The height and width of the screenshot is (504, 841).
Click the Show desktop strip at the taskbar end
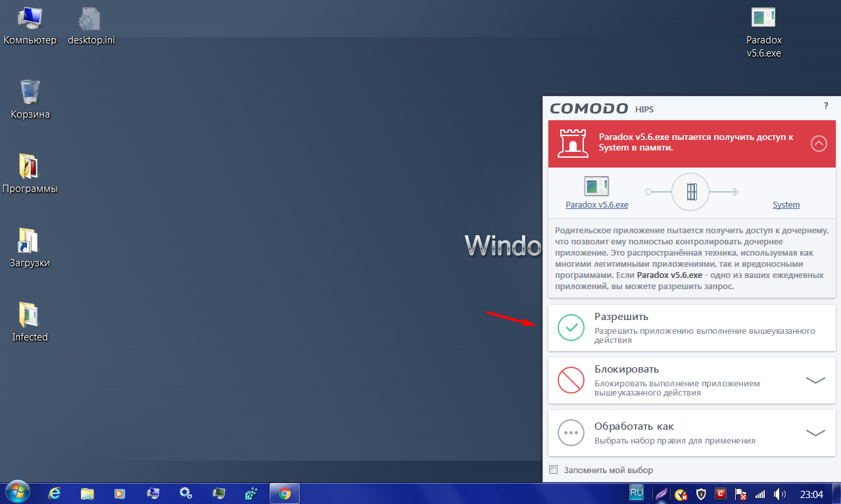836,493
